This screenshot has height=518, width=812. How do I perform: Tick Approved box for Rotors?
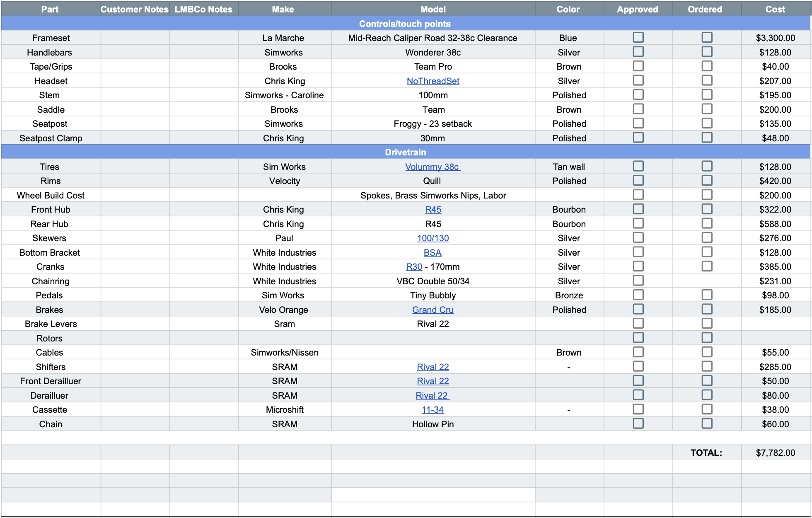(x=638, y=338)
